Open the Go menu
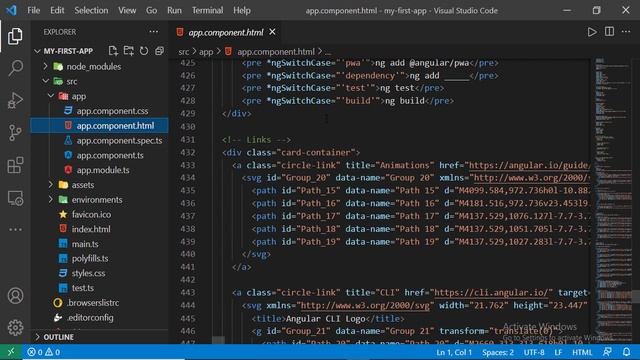The image size is (640, 360). coord(151,10)
